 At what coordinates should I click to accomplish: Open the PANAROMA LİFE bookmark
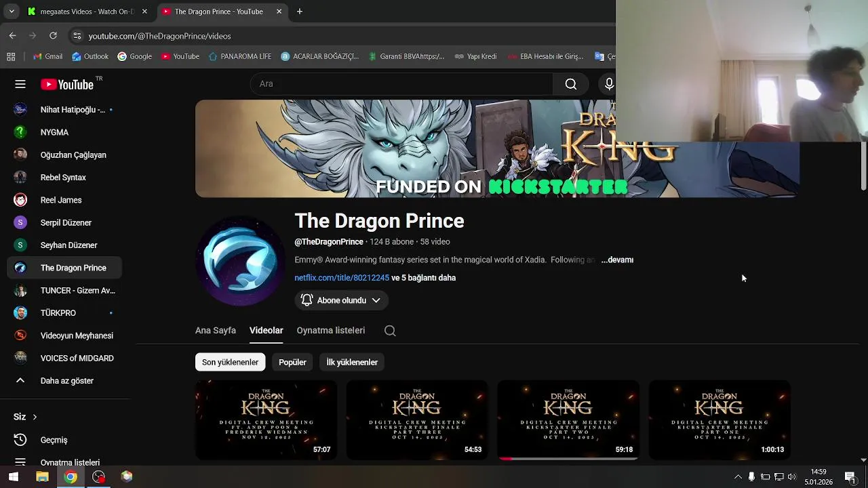click(x=239, y=56)
